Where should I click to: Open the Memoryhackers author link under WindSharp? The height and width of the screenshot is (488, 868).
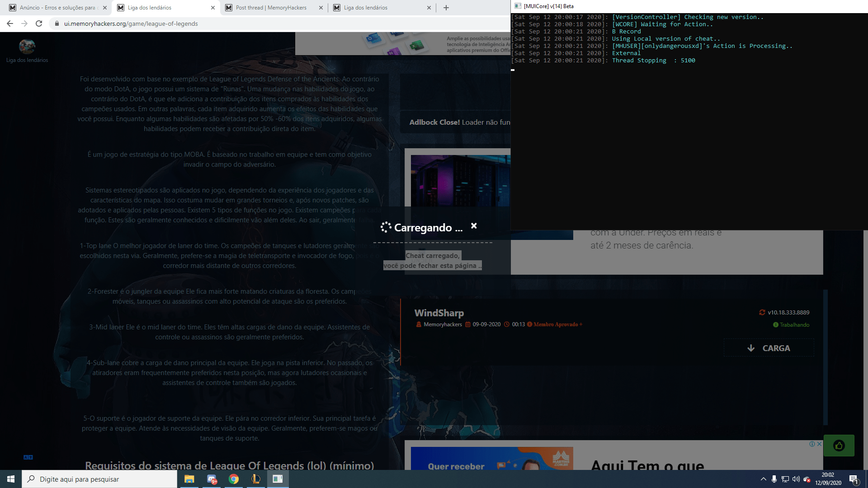pyautogui.click(x=443, y=324)
